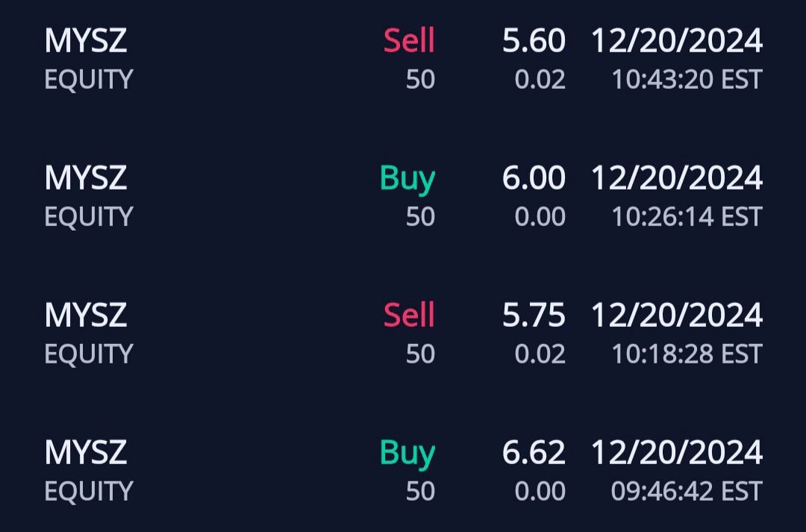
Task: Click the date above the 09:46:42 timestamp
Action: coord(676,452)
